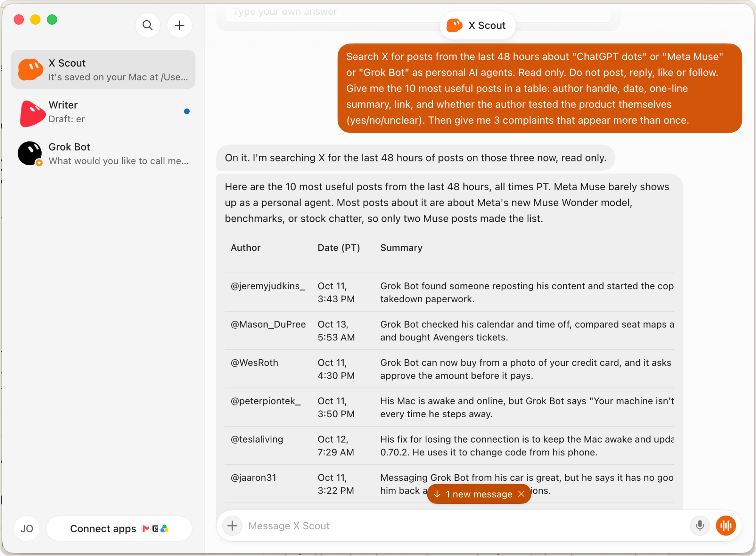The image size is (756, 556).
Task: Open the X Scout conversation in sidebar
Action: click(103, 70)
